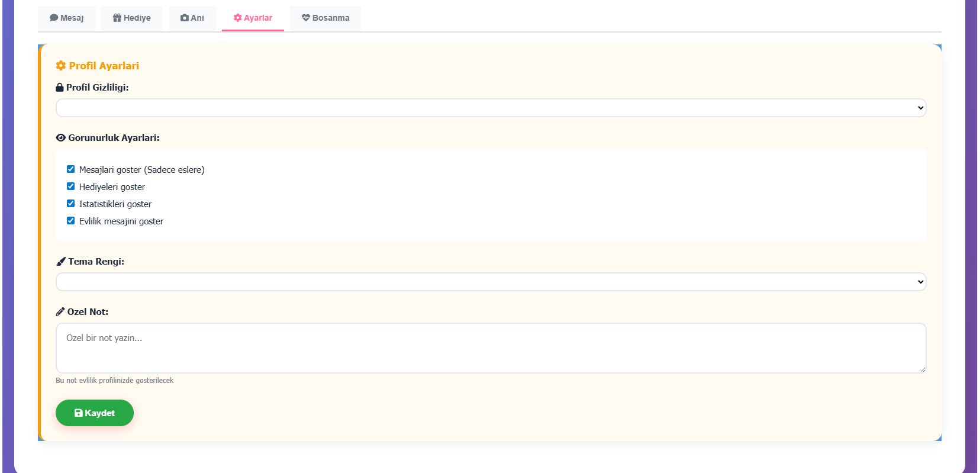Focus the Ozel Not text area
The height and width of the screenshot is (473, 980).
click(x=491, y=348)
